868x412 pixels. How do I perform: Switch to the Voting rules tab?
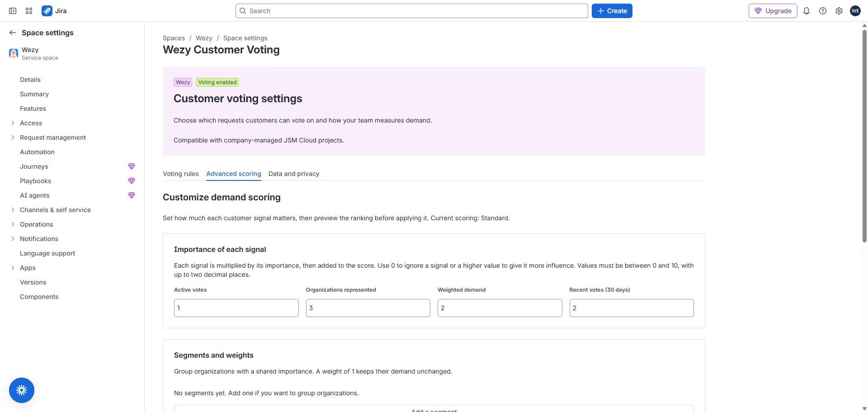(181, 174)
